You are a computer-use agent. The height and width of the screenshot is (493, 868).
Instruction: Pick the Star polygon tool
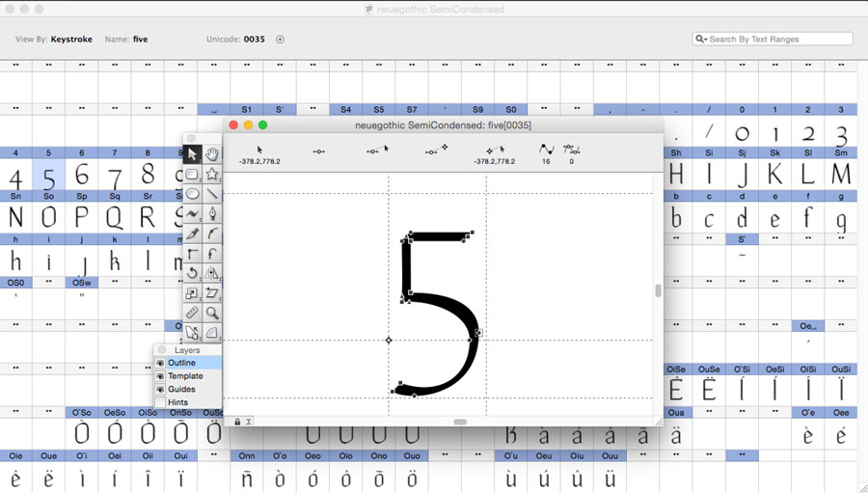212,175
